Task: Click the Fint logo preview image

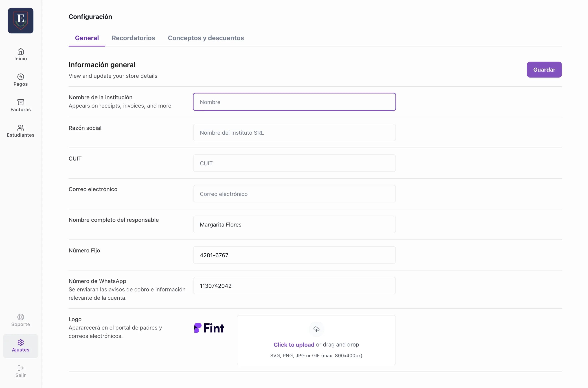Action: (209, 328)
